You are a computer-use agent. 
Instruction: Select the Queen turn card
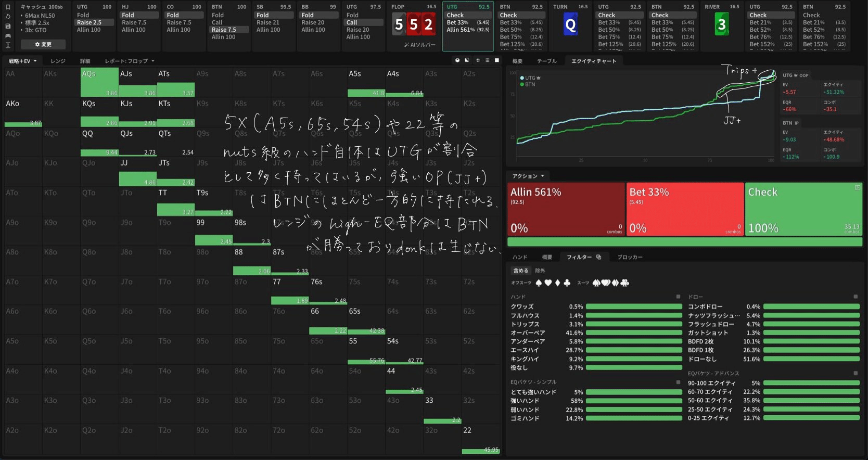click(x=570, y=24)
